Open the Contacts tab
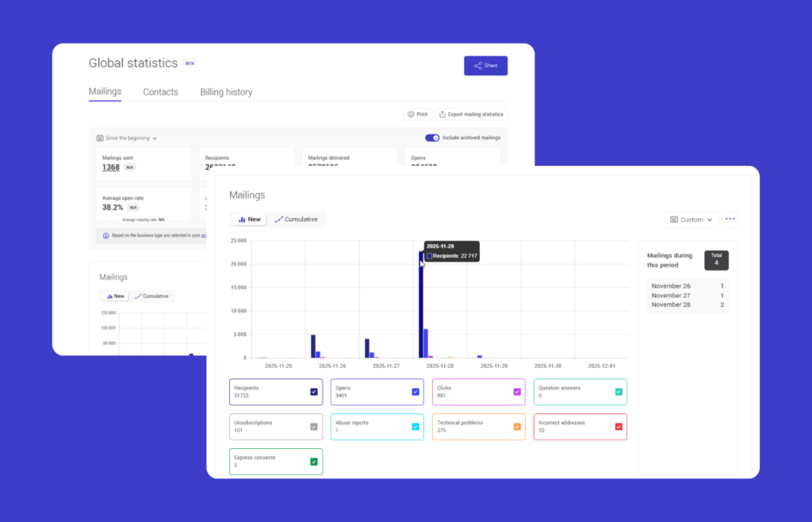 tap(160, 92)
